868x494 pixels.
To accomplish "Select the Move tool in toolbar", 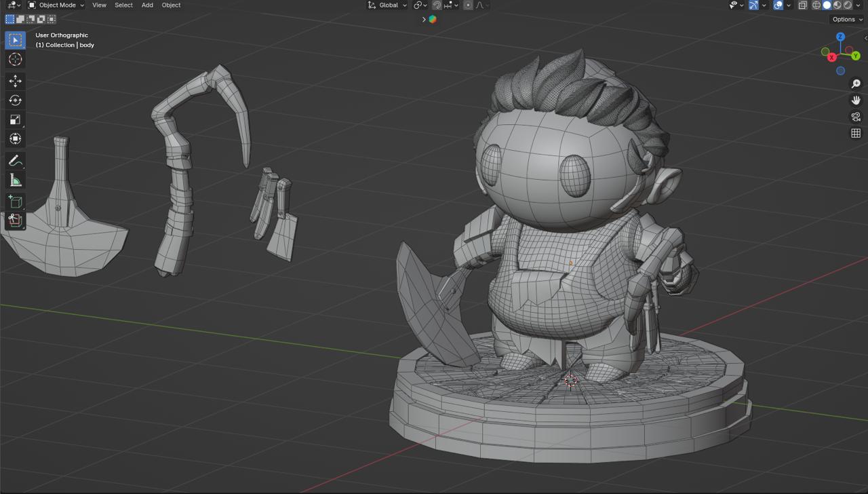I will coord(15,81).
